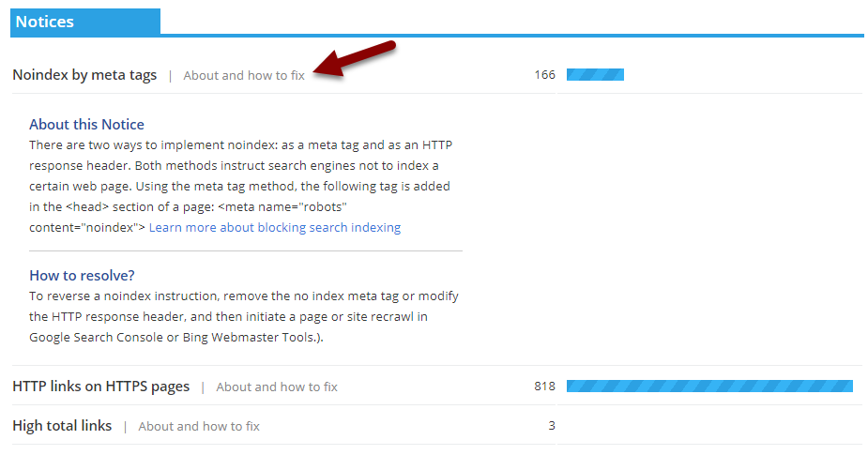Click the count 3 for High total links
This screenshot has width=868, height=455.
(x=552, y=426)
